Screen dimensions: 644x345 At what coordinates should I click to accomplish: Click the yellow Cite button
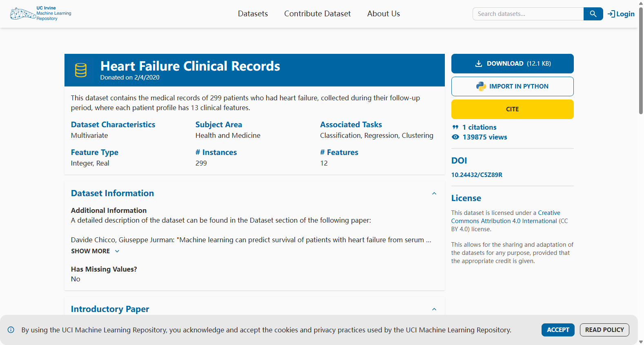pos(513,109)
